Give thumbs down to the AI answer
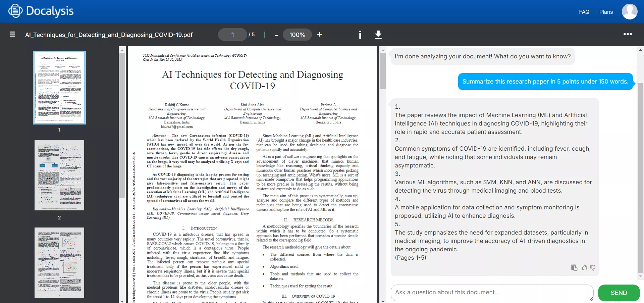Screen dimensions: 644x303 593,267
